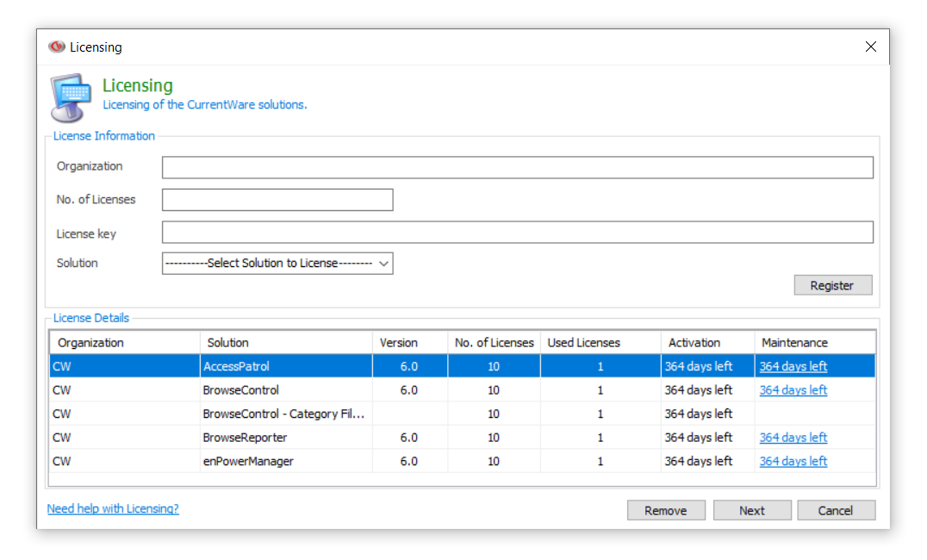This screenshot has height=560, width=927.
Task: Click the Register button
Action: point(832,285)
